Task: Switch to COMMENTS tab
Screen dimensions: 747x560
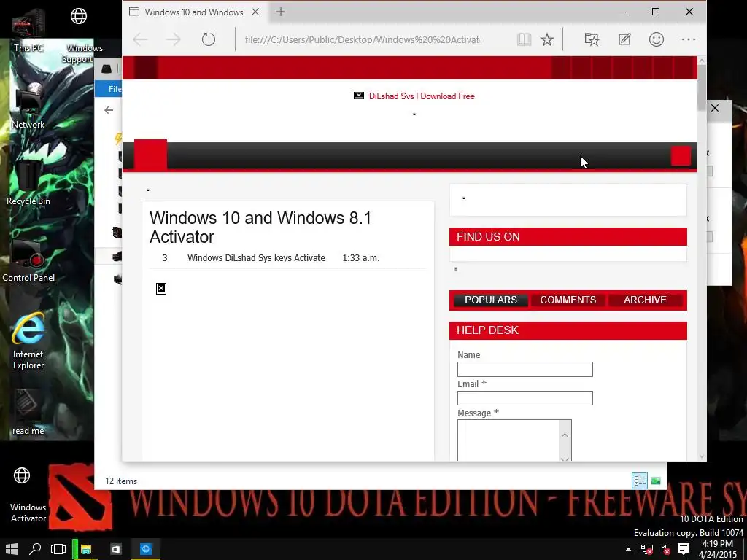Action: 568,300
